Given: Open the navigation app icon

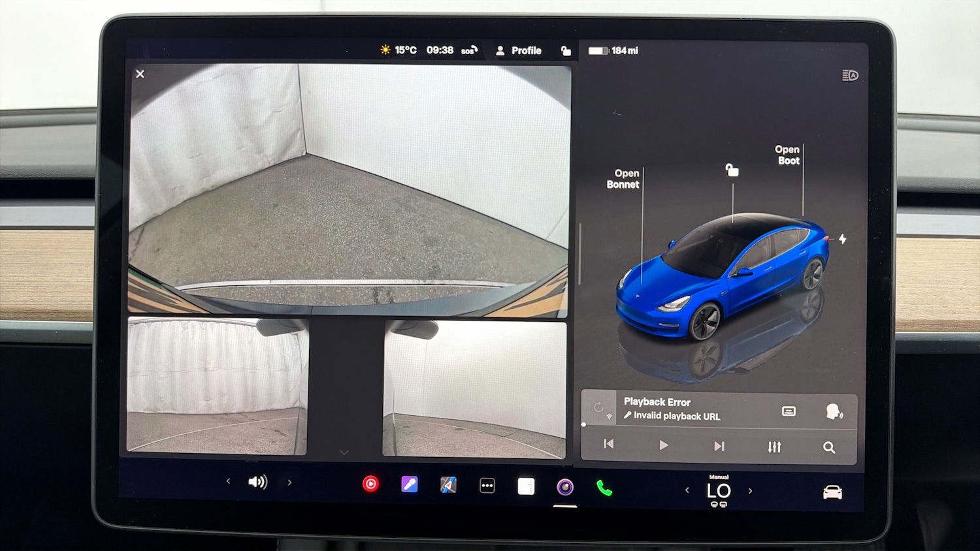Looking at the screenshot, I should [448, 485].
